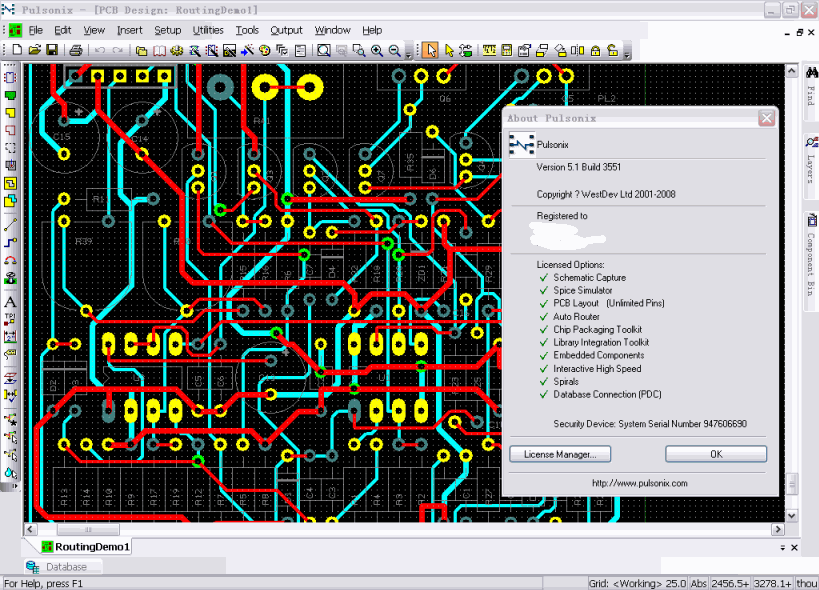Open the Utilities menu
The width and height of the screenshot is (819, 590).
click(x=208, y=30)
